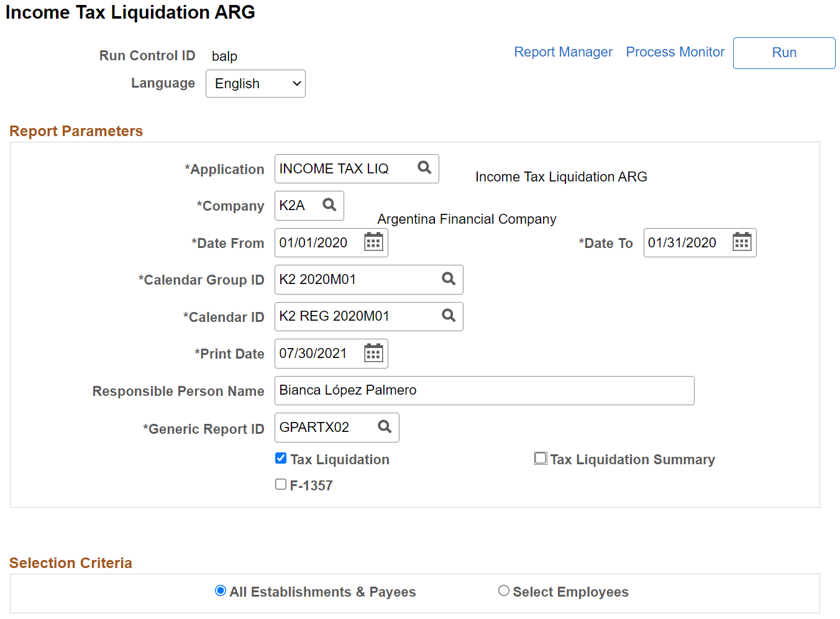Check the F-1357 checkbox

(281, 484)
